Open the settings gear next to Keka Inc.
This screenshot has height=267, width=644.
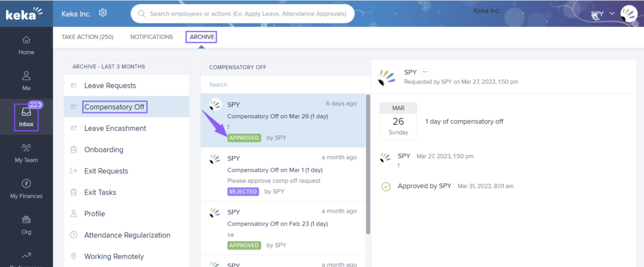click(x=102, y=13)
